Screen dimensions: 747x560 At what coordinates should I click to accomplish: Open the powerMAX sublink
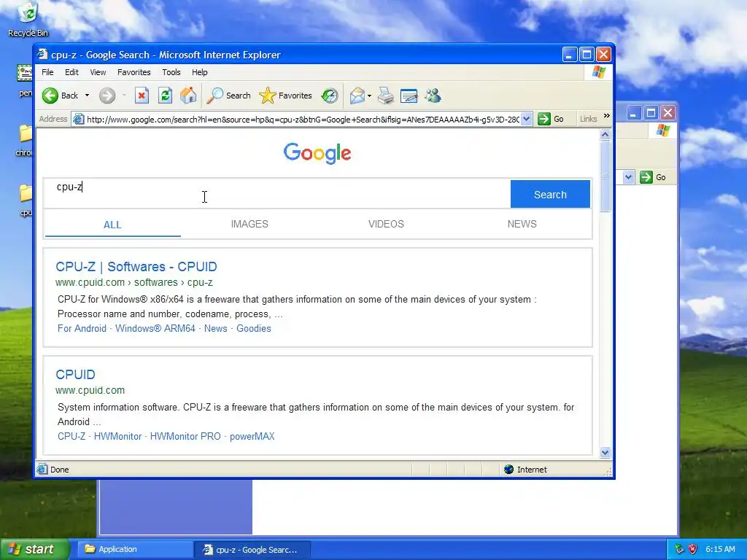point(252,436)
